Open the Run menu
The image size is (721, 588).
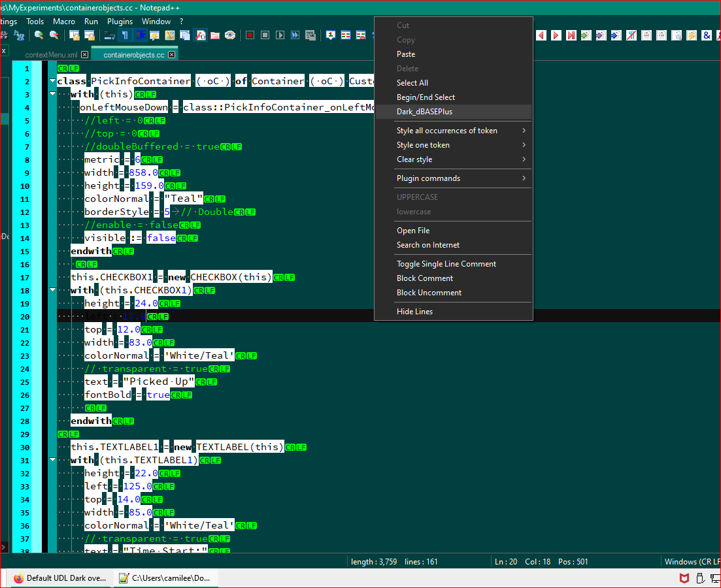pyautogui.click(x=91, y=22)
